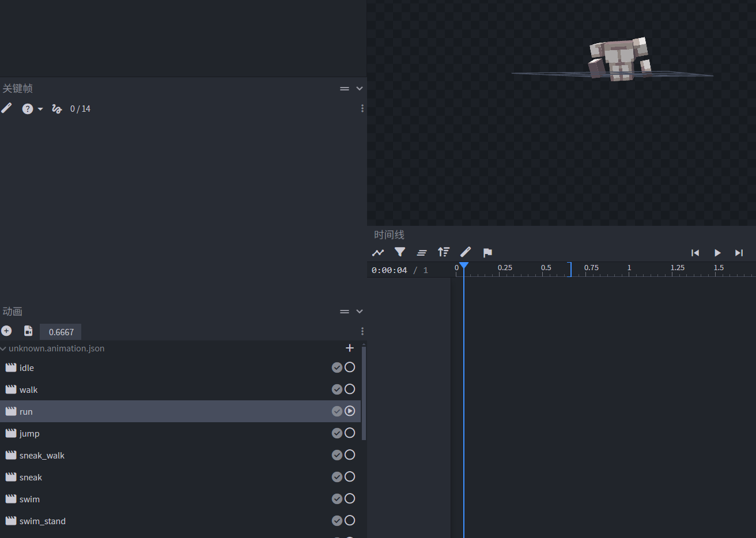Image resolution: width=756 pixels, height=538 pixels.
Task: Select the run animation
Action: click(x=180, y=411)
